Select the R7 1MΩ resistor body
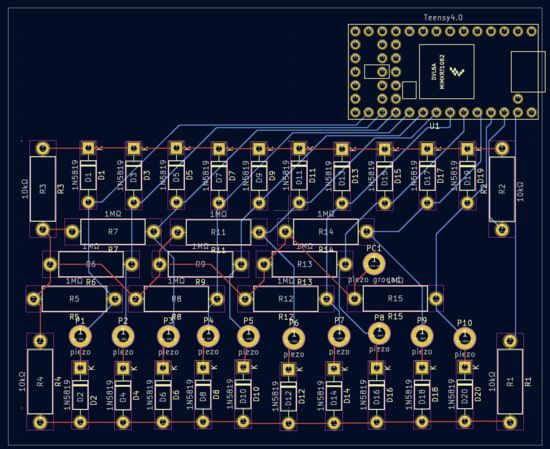 (x=113, y=232)
